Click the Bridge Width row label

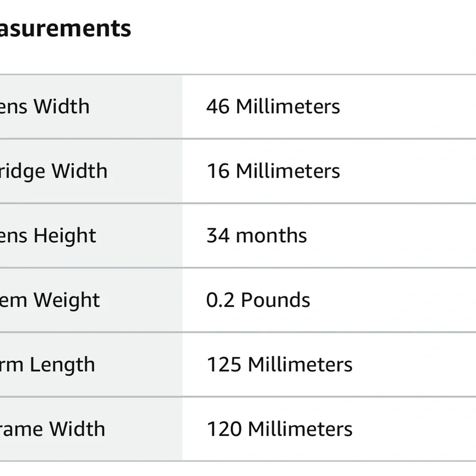pos(53,171)
